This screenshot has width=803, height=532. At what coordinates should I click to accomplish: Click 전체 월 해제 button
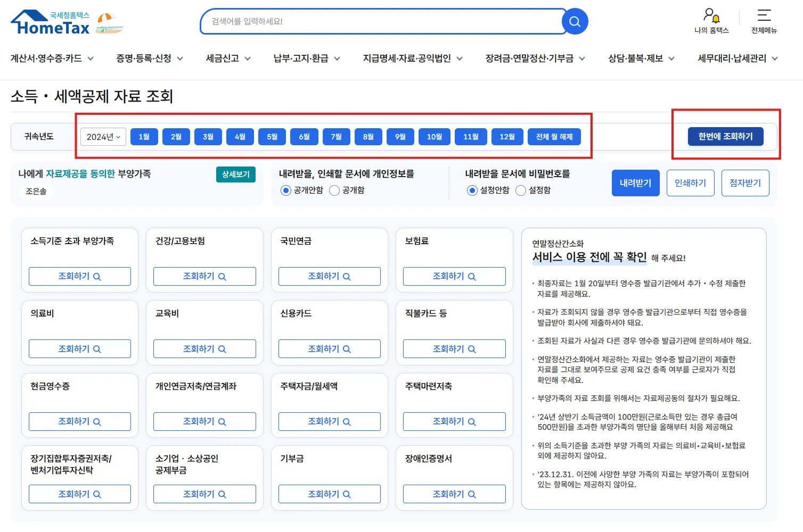pos(554,137)
